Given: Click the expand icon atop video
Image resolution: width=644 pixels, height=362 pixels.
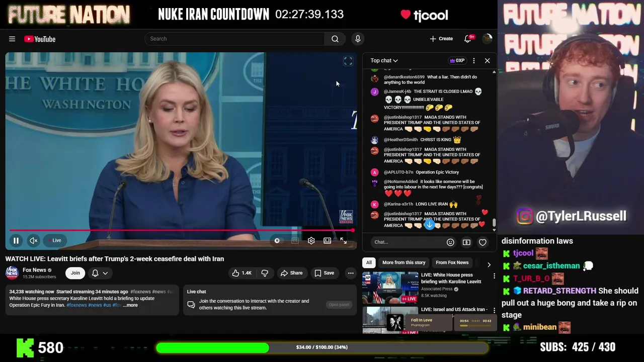Looking at the screenshot, I should click(348, 61).
